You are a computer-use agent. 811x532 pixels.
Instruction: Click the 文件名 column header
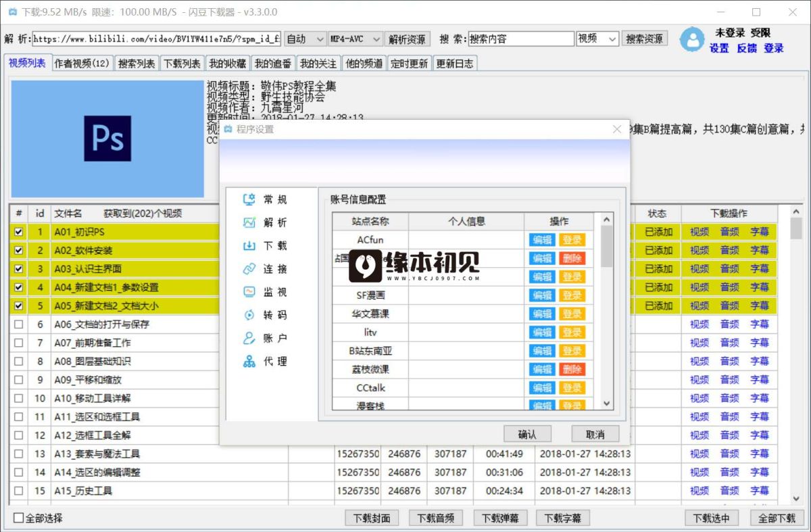coord(68,214)
